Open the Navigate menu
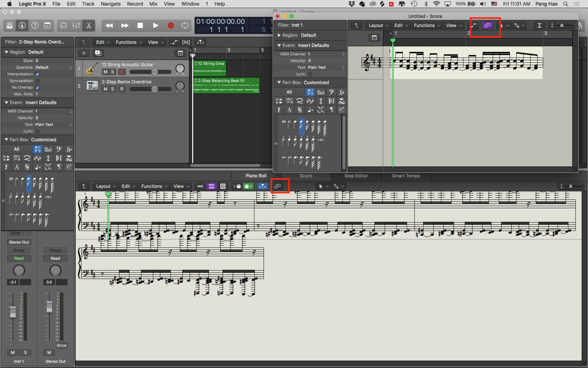Screen dimensions: 588x368 [111, 4]
